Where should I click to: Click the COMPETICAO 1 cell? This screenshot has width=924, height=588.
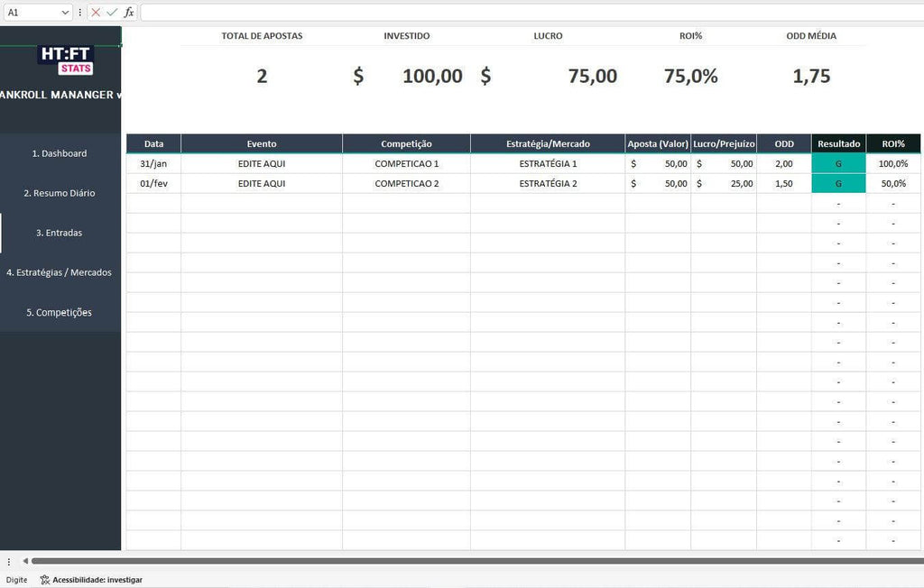click(406, 164)
